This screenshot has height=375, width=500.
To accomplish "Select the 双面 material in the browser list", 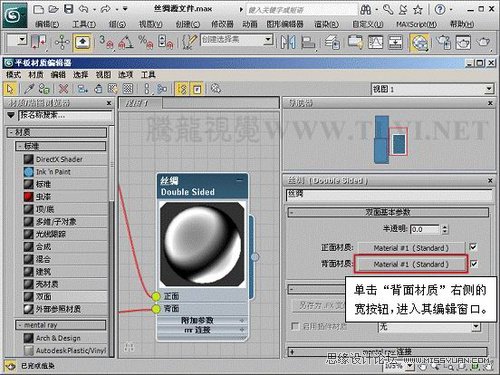I will [x=65, y=296].
